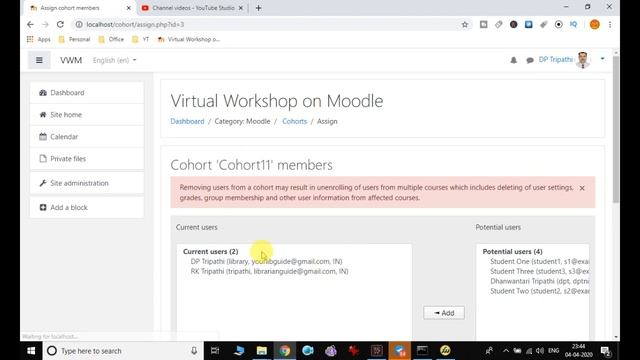
Task: Click the DP Tripathi profile picture
Action: point(583,60)
